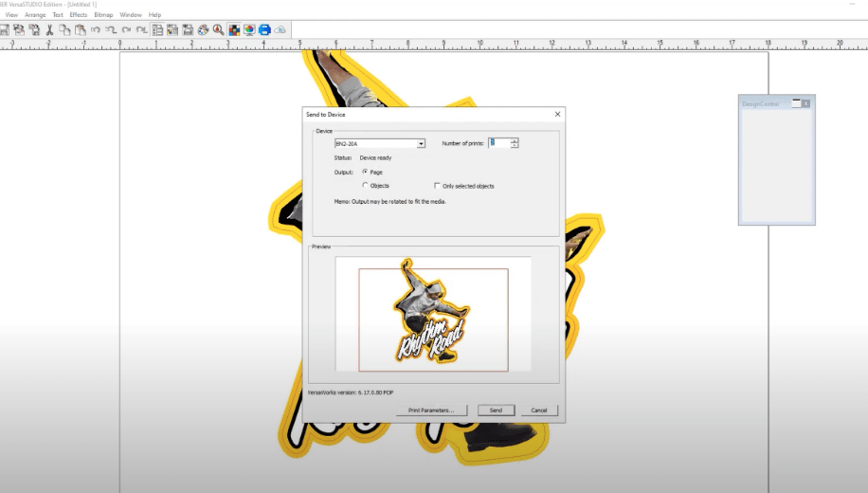Expand the BN2-20A device dropdown
This screenshot has width=868, height=493.
click(421, 144)
